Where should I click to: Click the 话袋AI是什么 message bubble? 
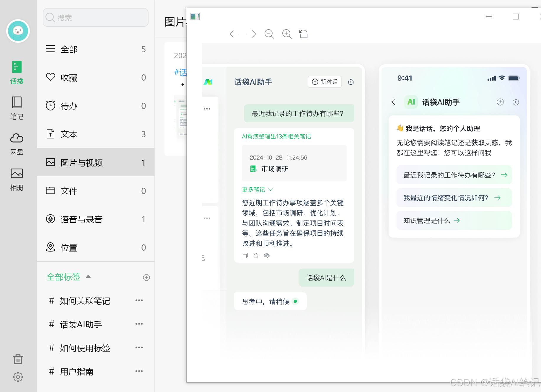(326, 278)
